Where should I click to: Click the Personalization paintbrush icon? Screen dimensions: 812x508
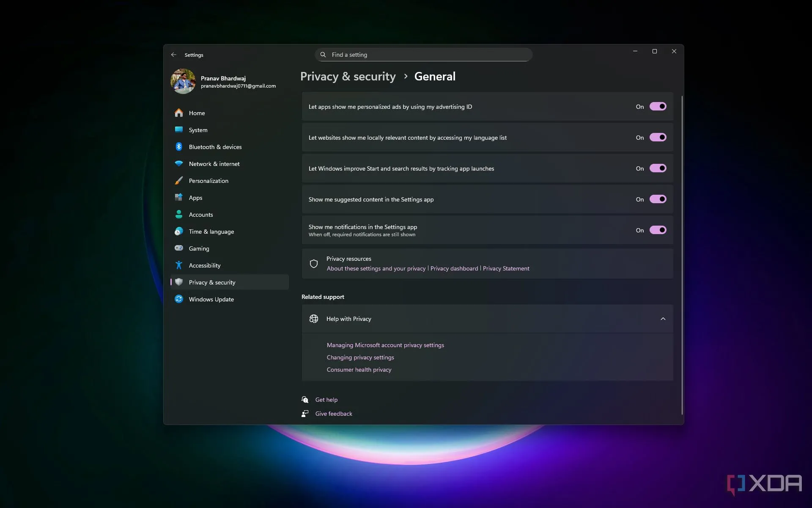pos(179,181)
